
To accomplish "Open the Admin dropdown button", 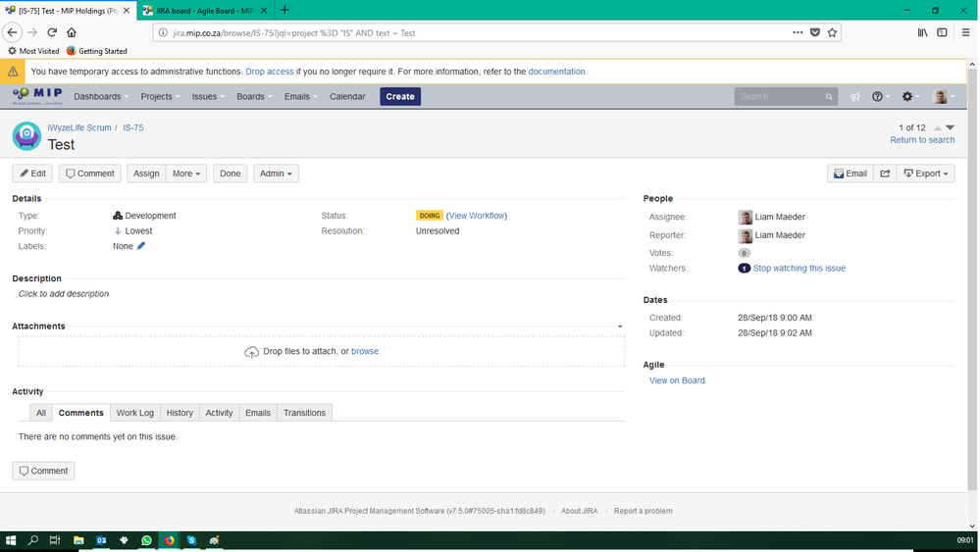I will (276, 174).
